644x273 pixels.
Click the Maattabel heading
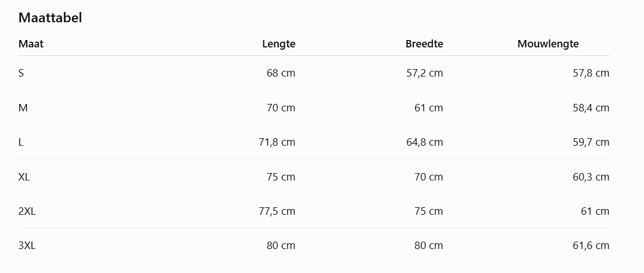[50, 18]
